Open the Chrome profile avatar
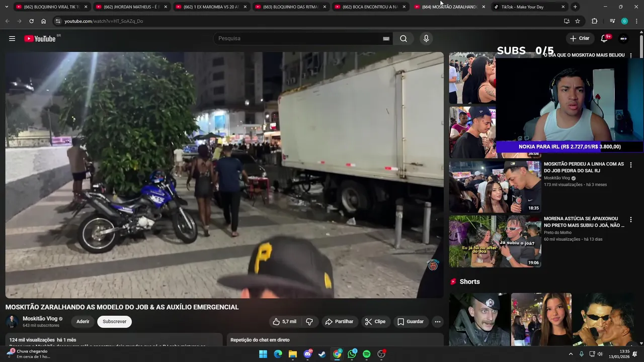Screen dimensions: 644x362 624,21
